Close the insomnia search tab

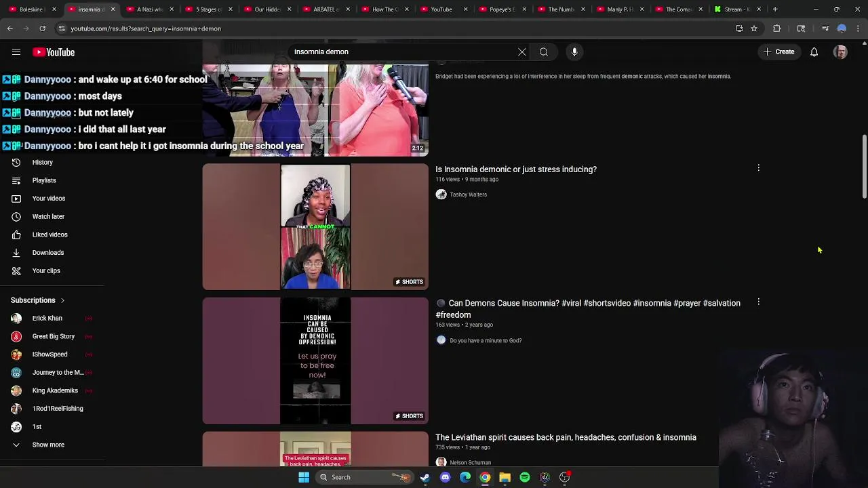113,9
